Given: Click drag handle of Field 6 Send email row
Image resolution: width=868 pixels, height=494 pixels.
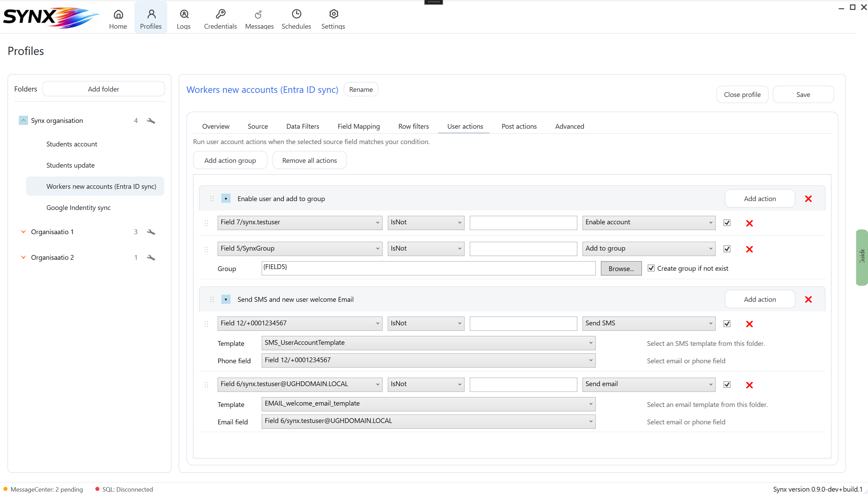Looking at the screenshot, I should 206,385.
